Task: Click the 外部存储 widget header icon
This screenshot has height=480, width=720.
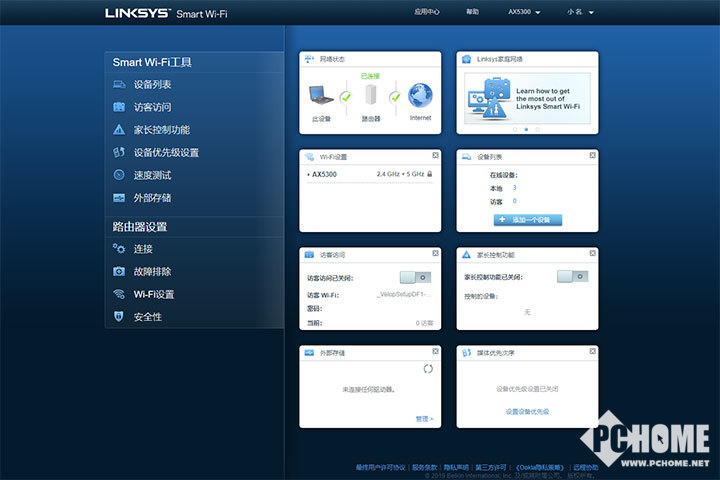Action: (x=309, y=352)
